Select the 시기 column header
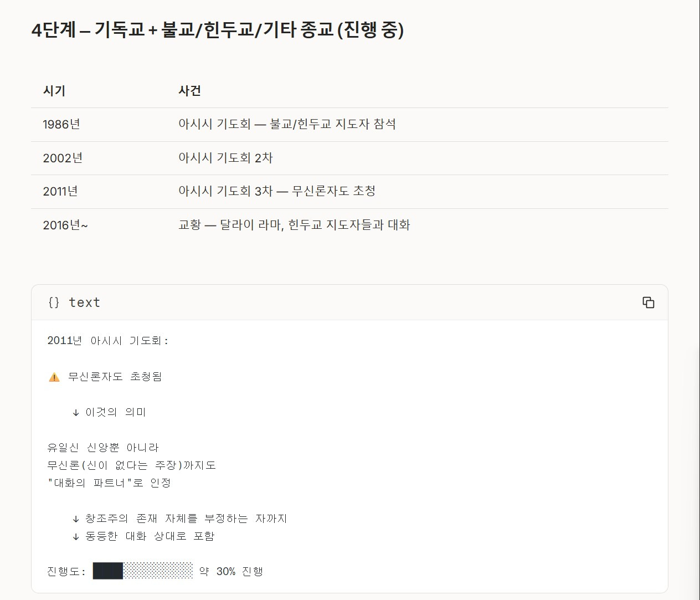The width and height of the screenshot is (700, 600). [54, 91]
